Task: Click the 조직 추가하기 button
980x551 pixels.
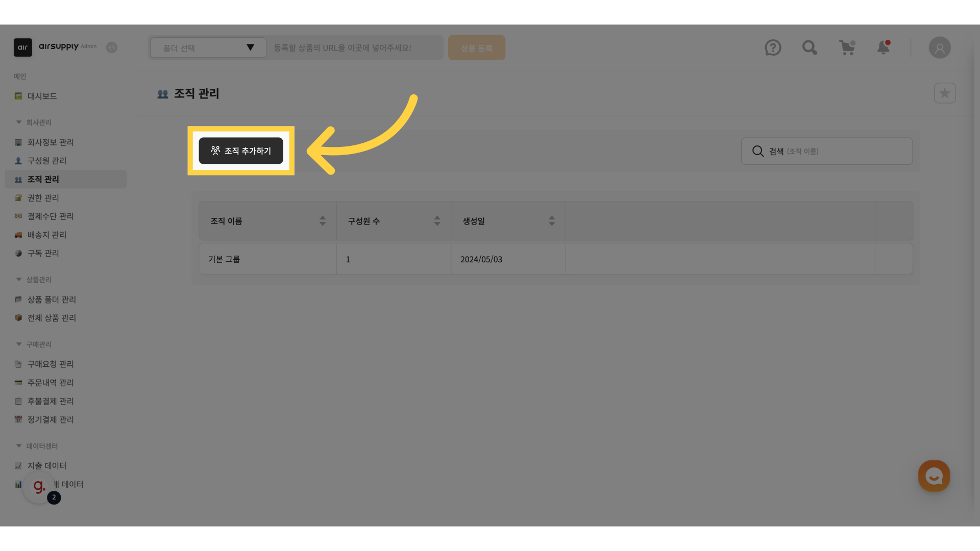Action: coord(241,151)
